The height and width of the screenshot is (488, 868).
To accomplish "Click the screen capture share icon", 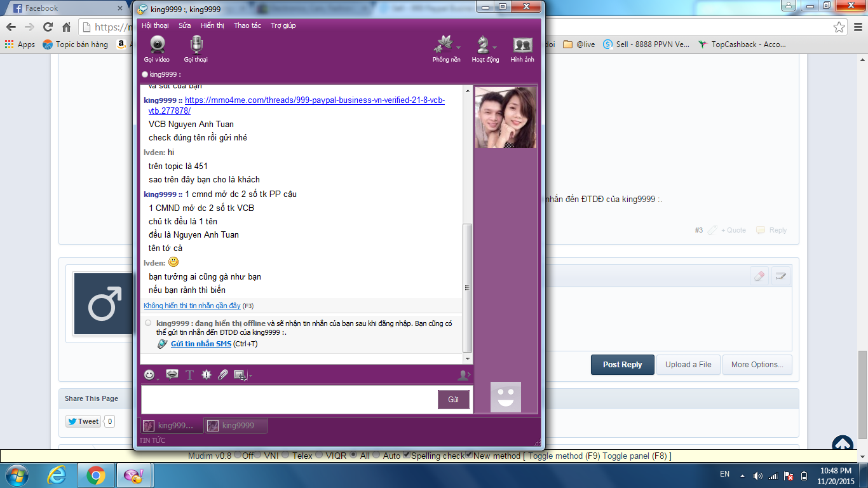I will point(240,375).
